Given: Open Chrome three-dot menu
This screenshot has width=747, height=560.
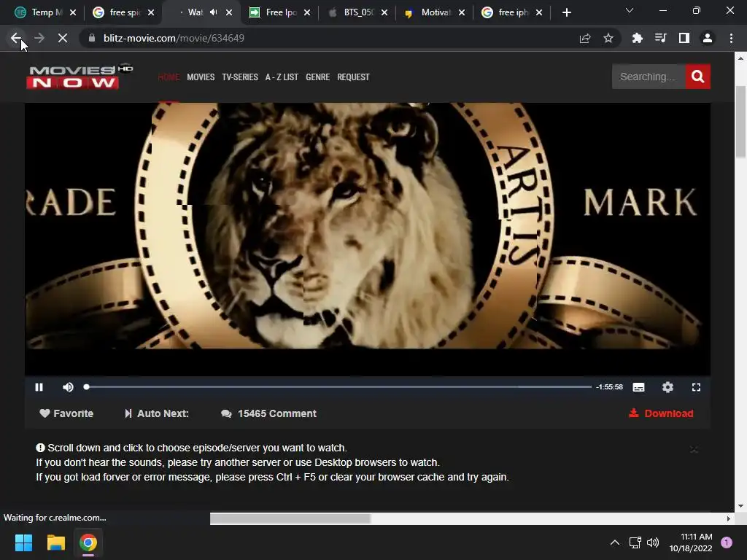Looking at the screenshot, I should (x=731, y=38).
